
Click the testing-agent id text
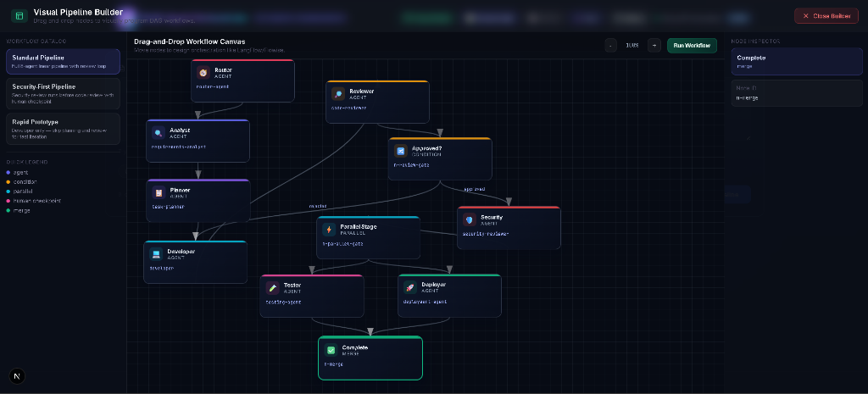pyautogui.click(x=283, y=302)
